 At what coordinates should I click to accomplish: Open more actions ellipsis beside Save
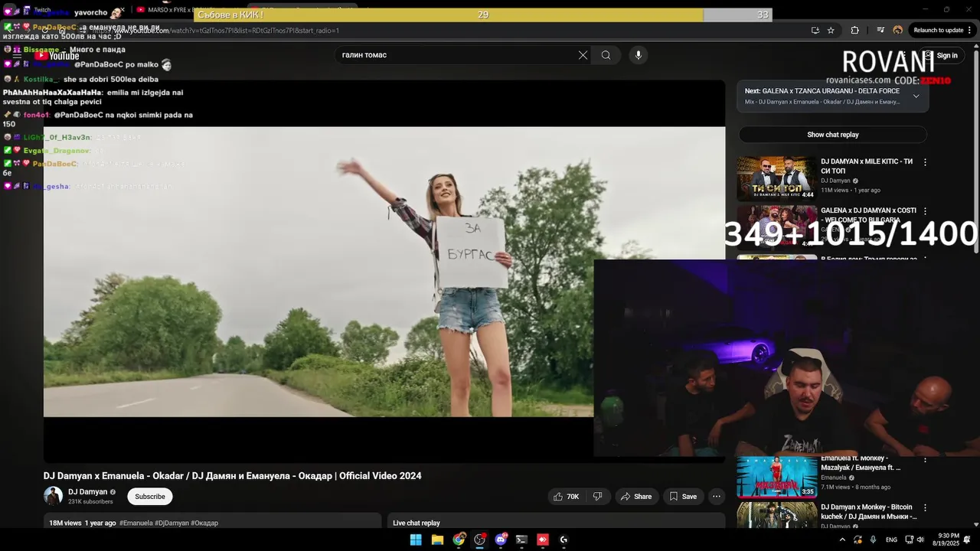pyautogui.click(x=717, y=497)
